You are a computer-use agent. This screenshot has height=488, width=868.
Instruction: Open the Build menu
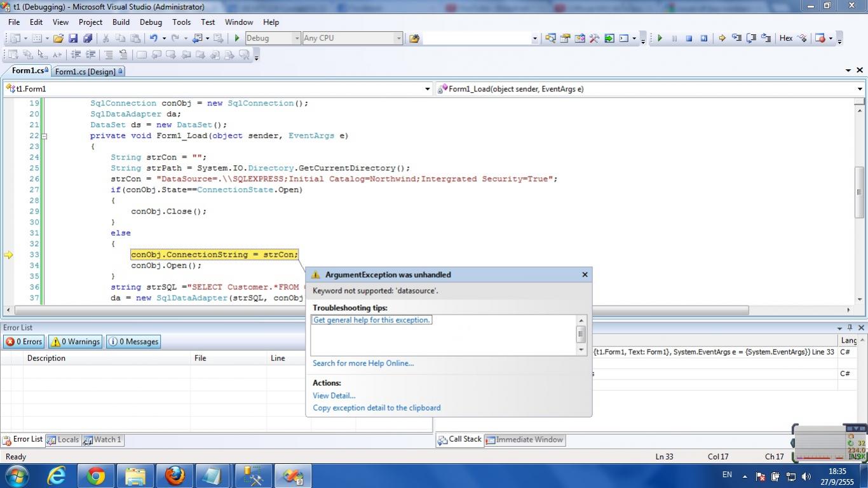[121, 22]
